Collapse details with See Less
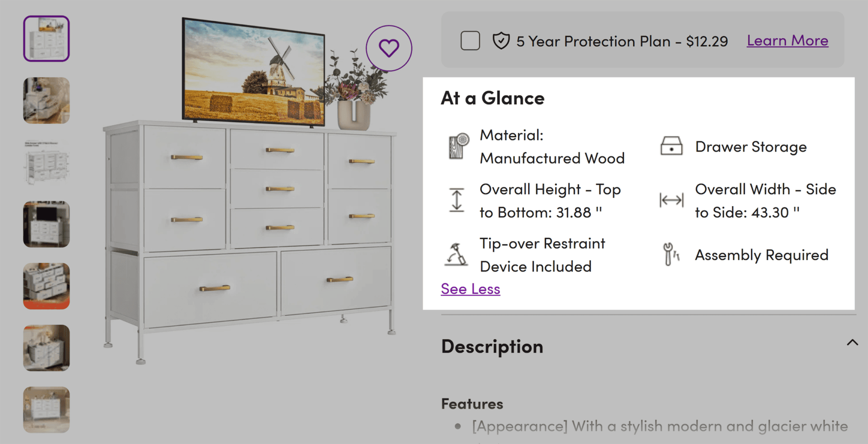Image resolution: width=868 pixels, height=444 pixels. coord(470,289)
